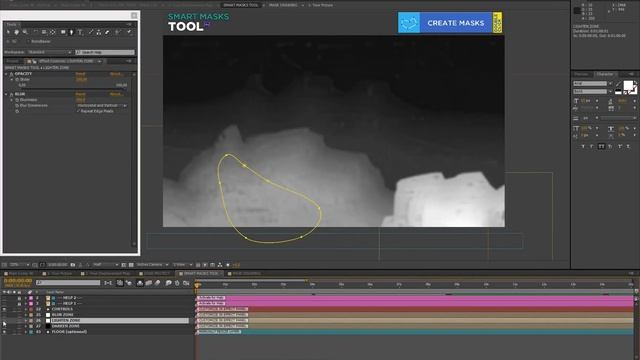Open Effect Controls LIGHTEN ZONE tab
This screenshot has height=360, width=640.
point(65,61)
